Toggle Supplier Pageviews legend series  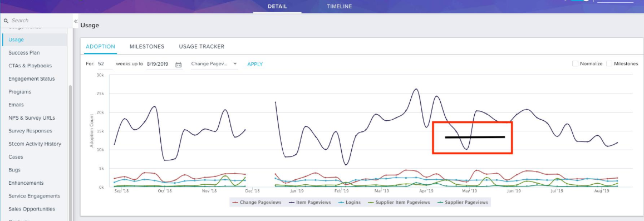click(463, 203)
